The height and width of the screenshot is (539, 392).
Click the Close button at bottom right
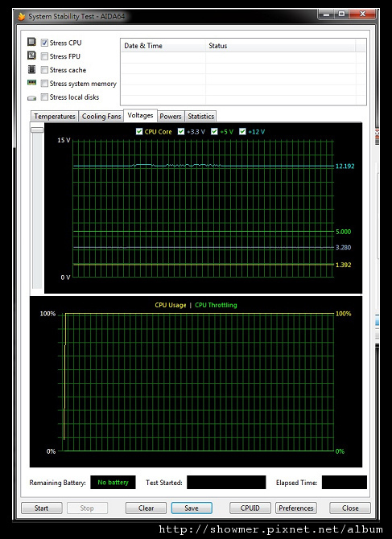click(350, 508)
